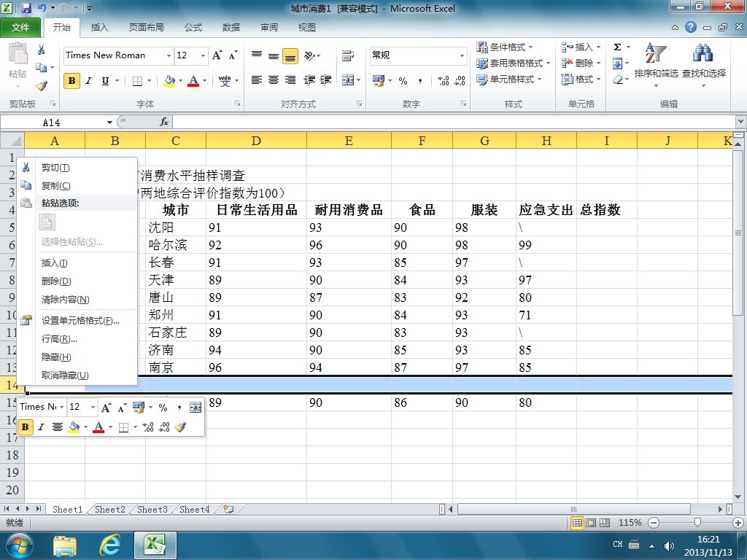Viewport: 747px width, 560px height.
Task: Increase font size in the ribbon
Action: pos(217,55)
